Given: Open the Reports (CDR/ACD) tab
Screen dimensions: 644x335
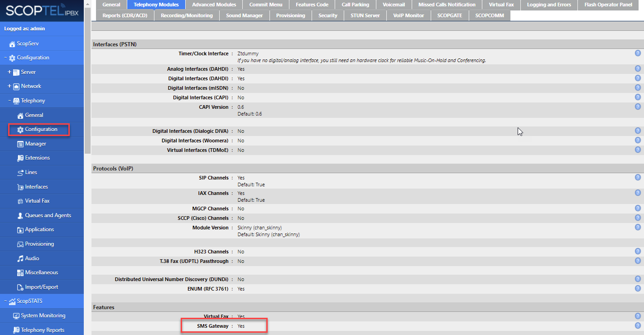Looking at the screenshot, I should click(x=125, y=15).
